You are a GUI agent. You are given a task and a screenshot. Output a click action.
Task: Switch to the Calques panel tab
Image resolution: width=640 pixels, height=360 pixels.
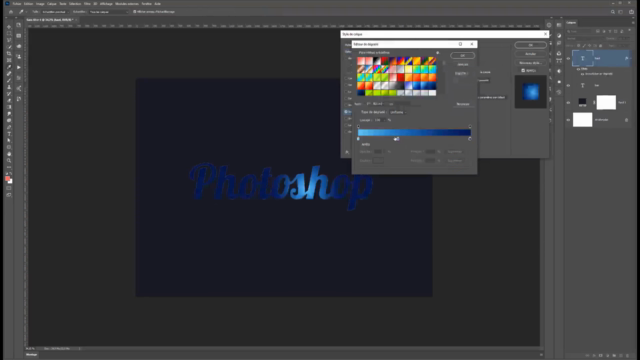click(x=571, y=22)
